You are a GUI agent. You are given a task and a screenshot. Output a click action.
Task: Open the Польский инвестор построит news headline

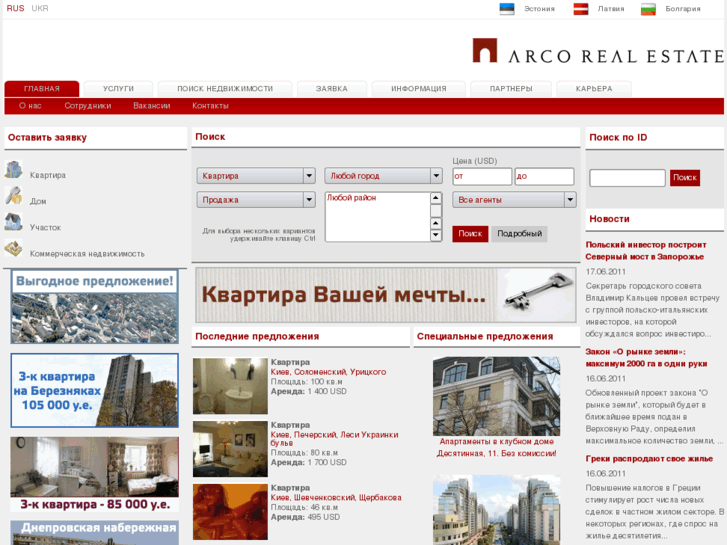(645, 250)
